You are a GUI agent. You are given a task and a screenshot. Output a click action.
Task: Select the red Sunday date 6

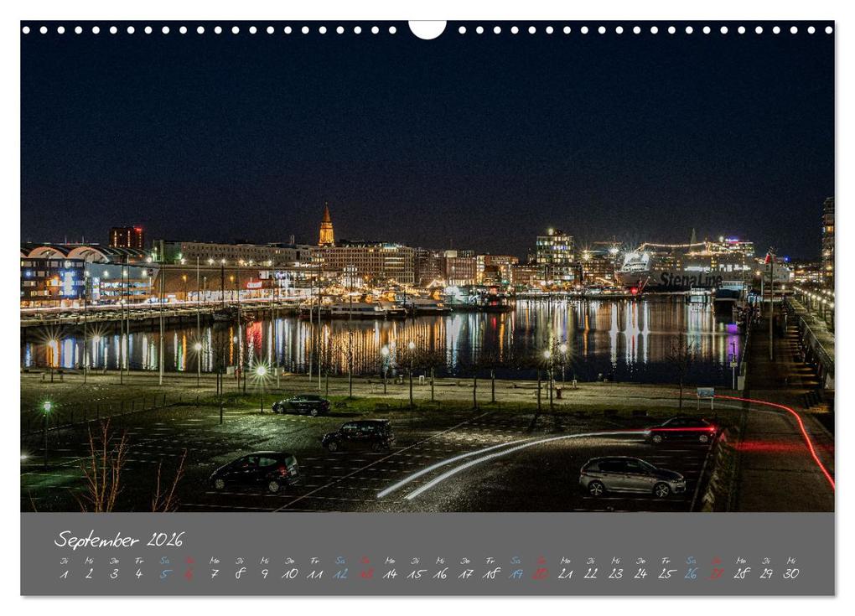[189, 575]
